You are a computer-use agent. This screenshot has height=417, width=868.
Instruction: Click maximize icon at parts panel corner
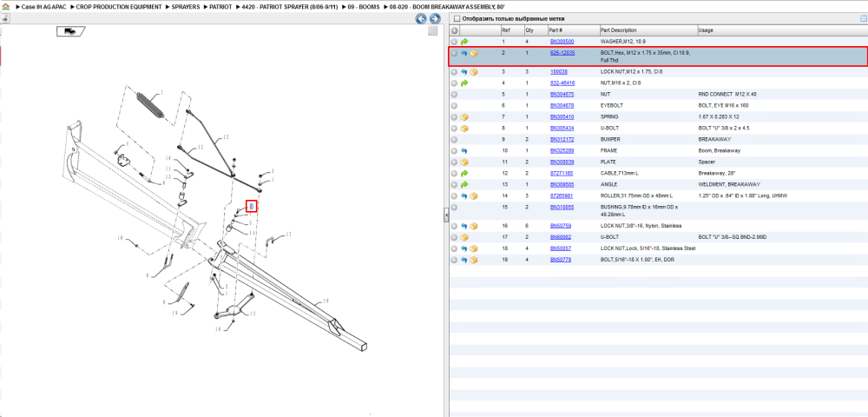pyautogui.click(x=863, y=19)
